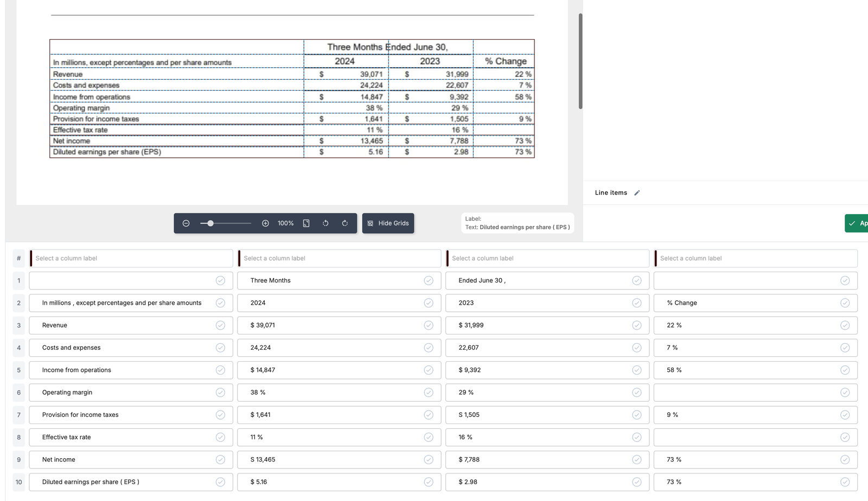Click the green Approve button
Viewport: 868px width, 501px height.
coord(860,223)
